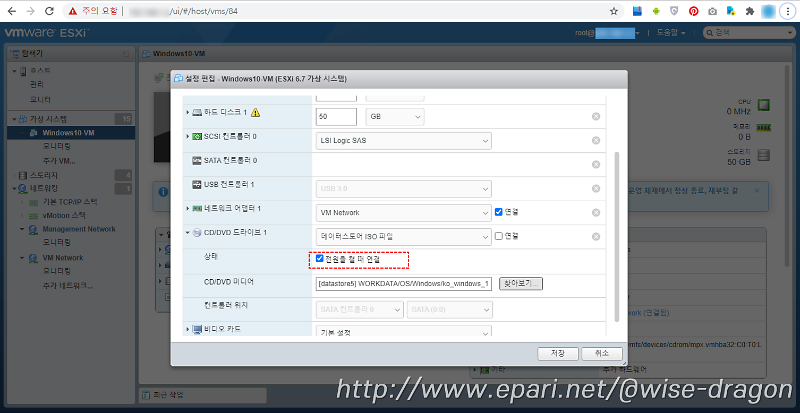
Task: Click the CPU chip icon in the VM summary
Action: coord(763,105)
